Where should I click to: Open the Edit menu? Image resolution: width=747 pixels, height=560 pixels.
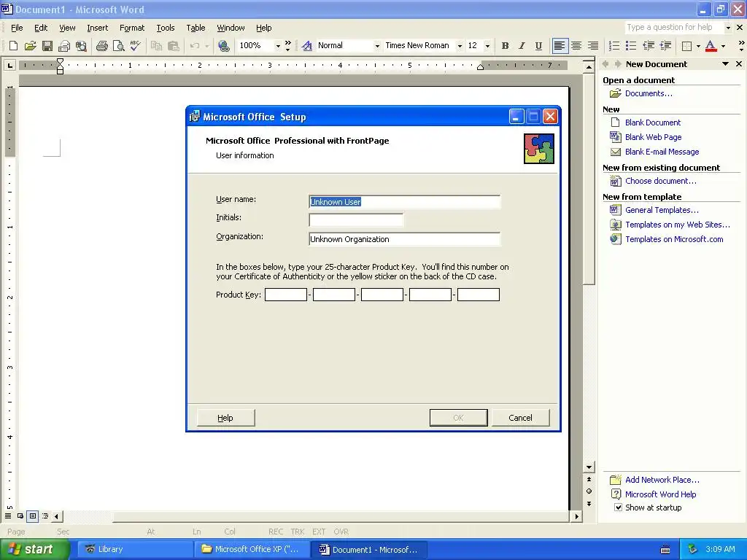pyautogui.click(x=41, y=28)
